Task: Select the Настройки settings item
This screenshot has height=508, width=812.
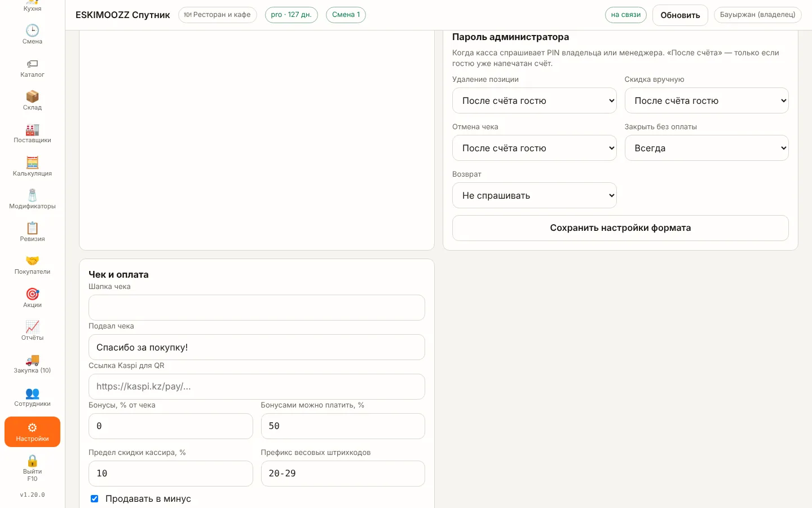Action: pos(32,432)
